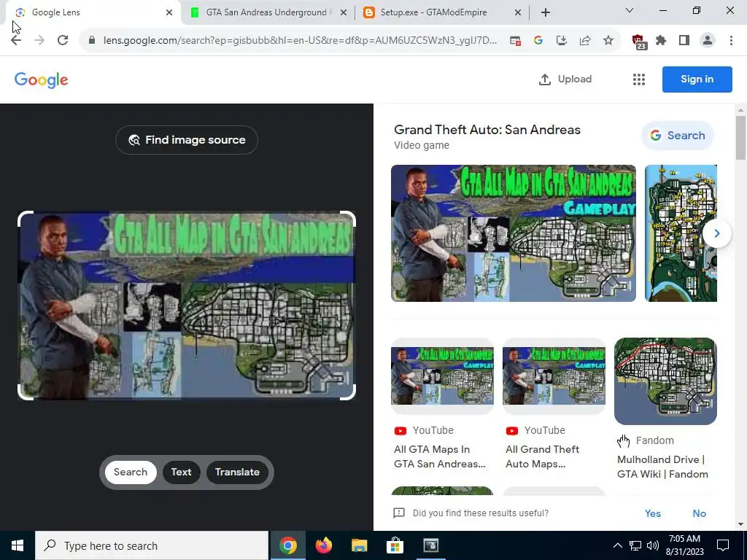Viewport: 747px width, 560px height.
Task: Switch to GTA San Andreas Underground tab
Action: 268,12
